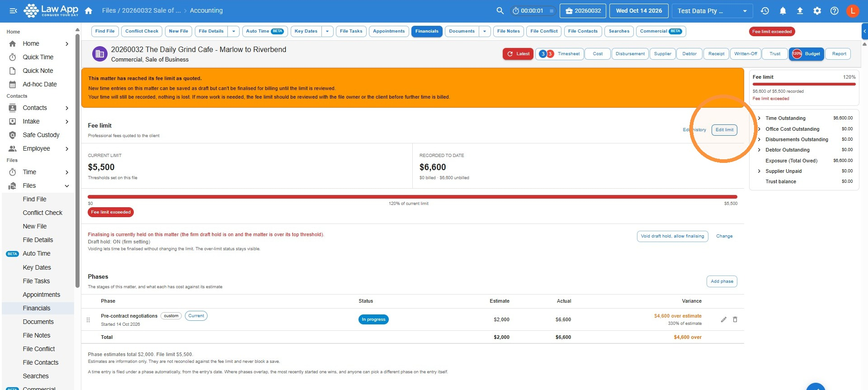
Task: Expand Time Outstanding in the summary
Action: (x=759, y=118)
